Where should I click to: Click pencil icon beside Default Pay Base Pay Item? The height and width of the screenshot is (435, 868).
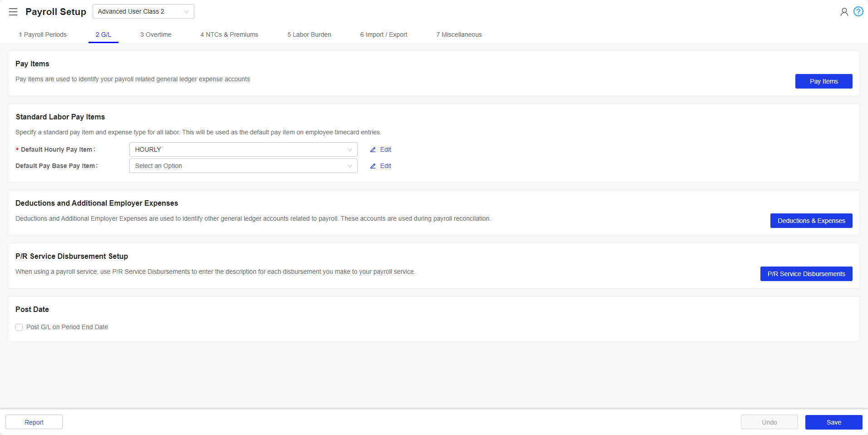pos(373,166)
